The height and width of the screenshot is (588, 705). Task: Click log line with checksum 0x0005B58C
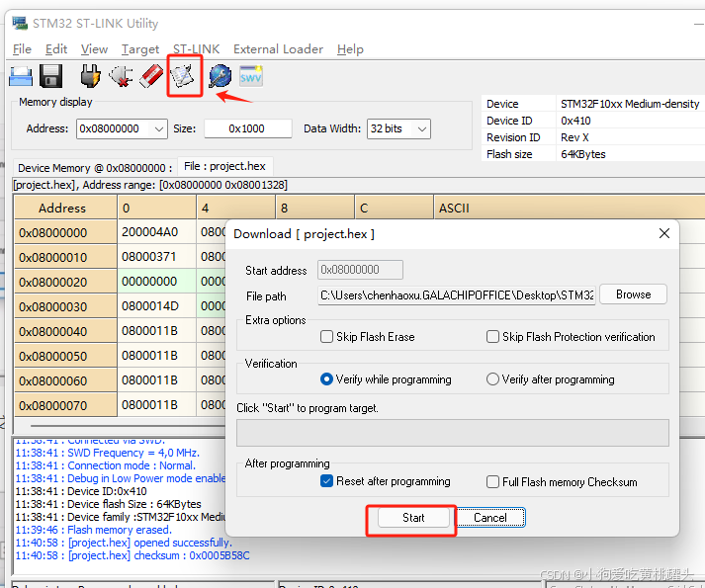point(132,555)
